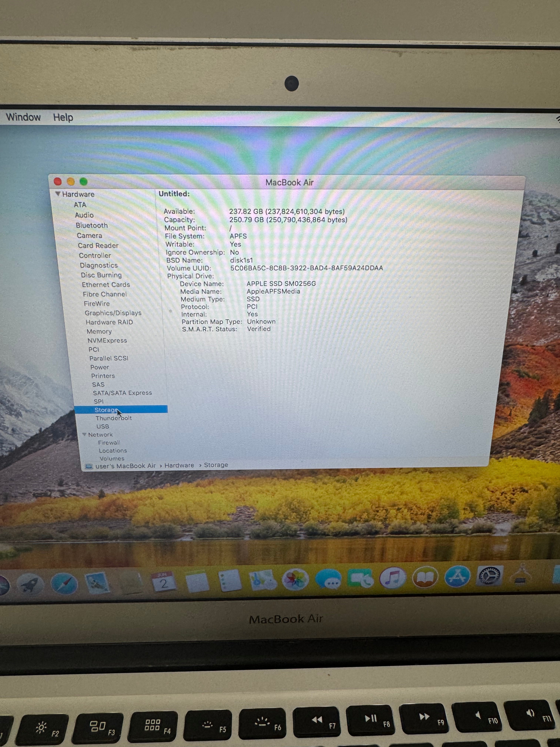560x747 pixels.
Task: Click BSD Name value disk1s1
Action: point(241,260)
